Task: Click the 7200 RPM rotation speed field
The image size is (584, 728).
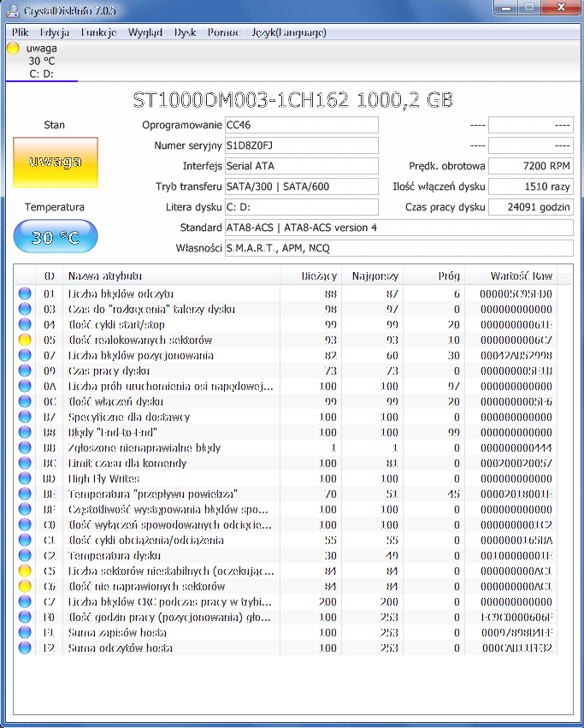Action: 531,166
